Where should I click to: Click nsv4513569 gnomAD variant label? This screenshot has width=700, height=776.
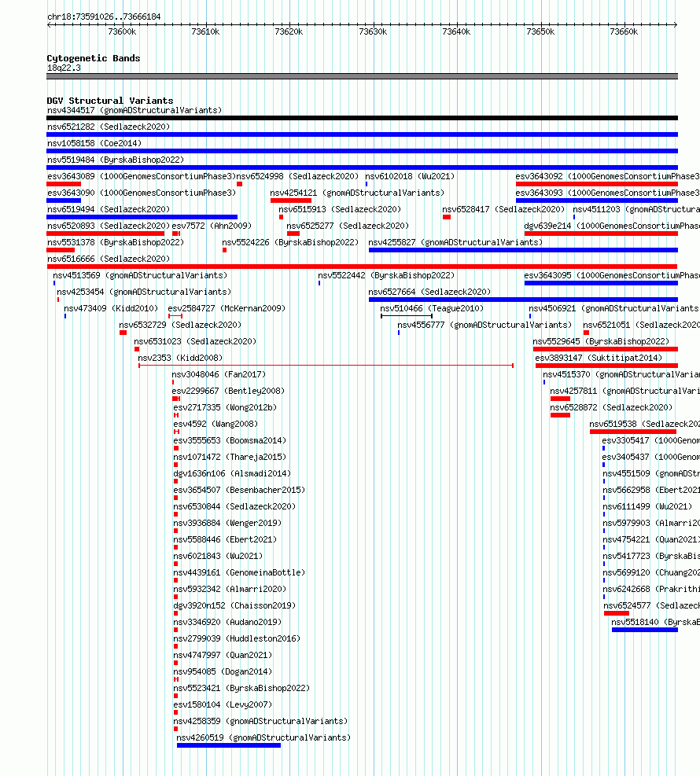(140, 275)
